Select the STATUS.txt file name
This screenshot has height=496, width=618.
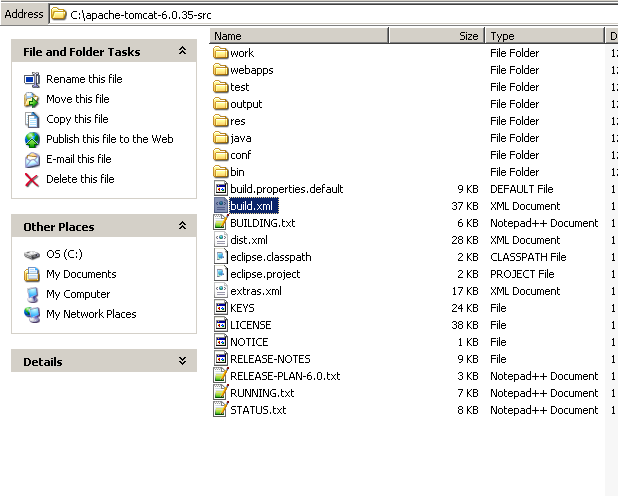coord(258,410)
